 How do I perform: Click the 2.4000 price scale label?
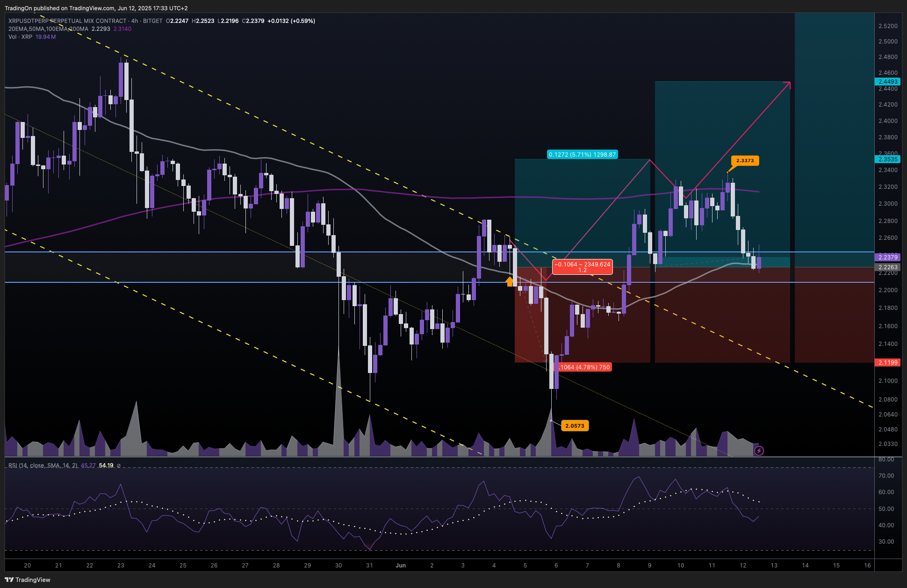pos(888,121)
